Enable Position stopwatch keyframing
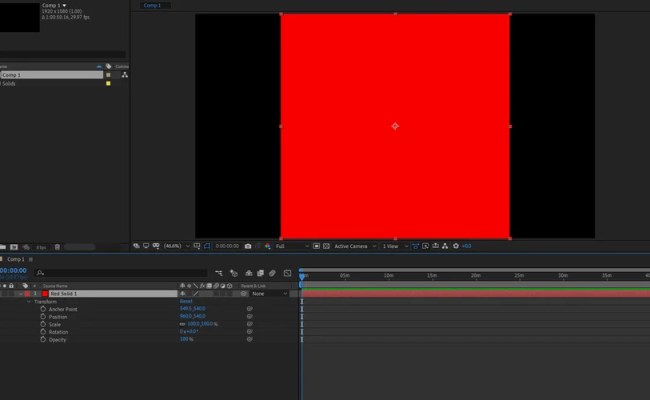 (43, 316)
